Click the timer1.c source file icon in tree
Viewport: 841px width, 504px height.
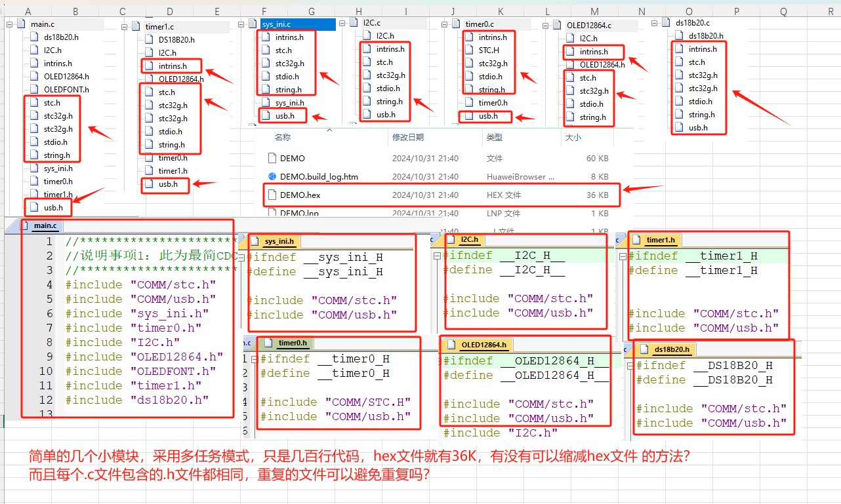coord(136,26)
